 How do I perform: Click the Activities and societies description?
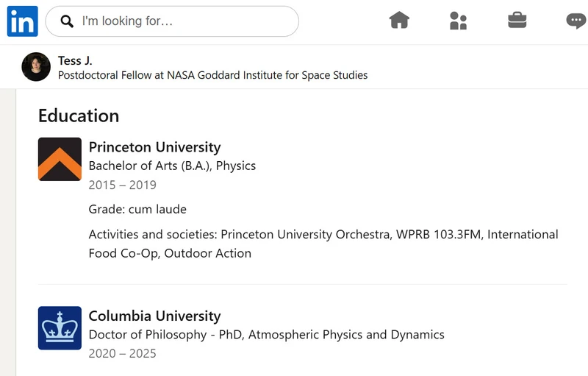coord(323,244)
